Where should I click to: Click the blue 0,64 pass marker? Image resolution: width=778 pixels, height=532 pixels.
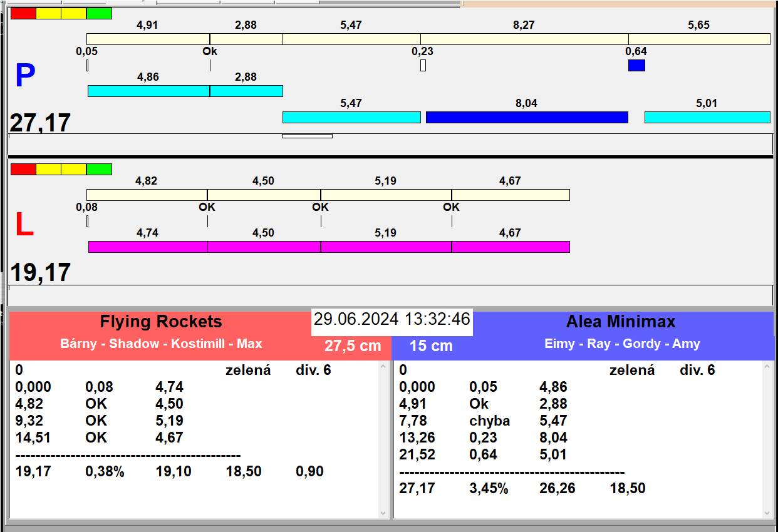[x=636, y=65]
